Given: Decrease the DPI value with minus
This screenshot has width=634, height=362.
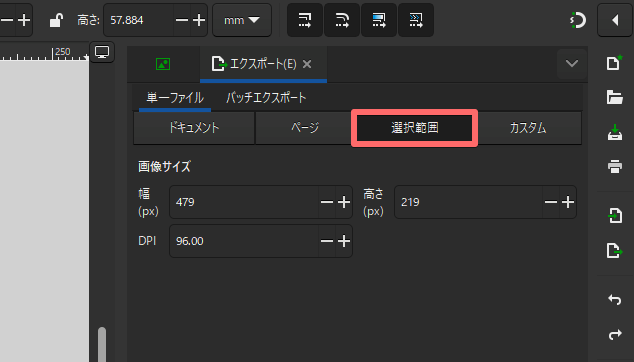Looking at the screenshot, I should (x=327, y=241).
